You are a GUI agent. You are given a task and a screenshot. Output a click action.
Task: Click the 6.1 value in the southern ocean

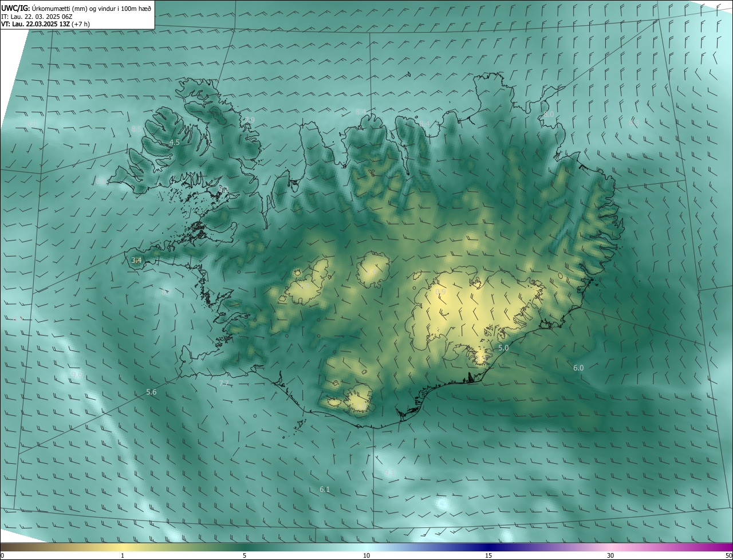325,490
